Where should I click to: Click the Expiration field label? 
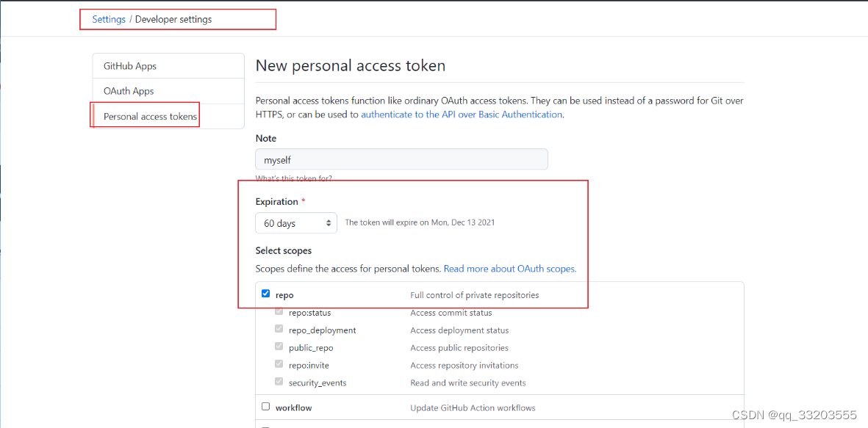(276, 202)
